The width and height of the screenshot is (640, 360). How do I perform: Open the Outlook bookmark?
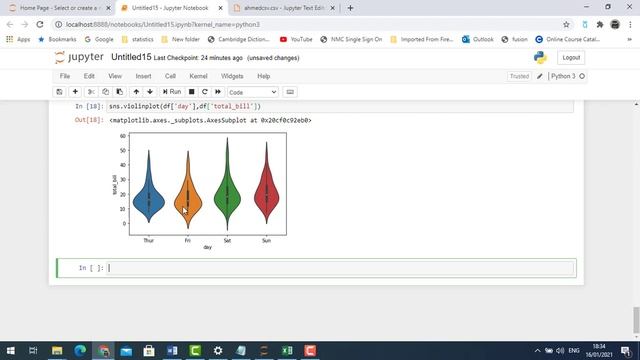click(x=478, y=39)
